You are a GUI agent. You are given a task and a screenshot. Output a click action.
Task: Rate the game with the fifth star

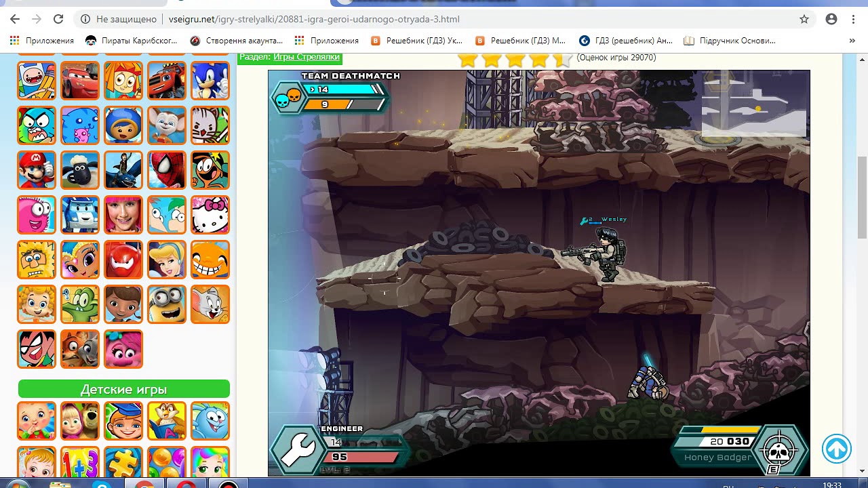[562, 59]
